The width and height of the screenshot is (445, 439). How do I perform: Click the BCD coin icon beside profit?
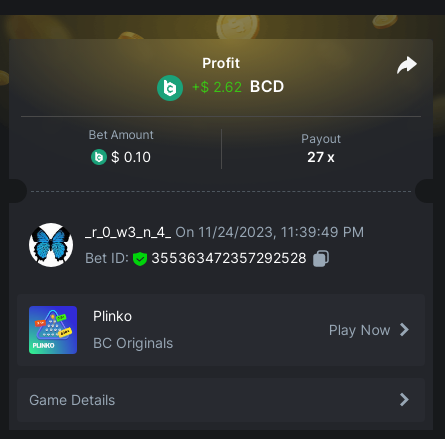[x=170, y=88]
